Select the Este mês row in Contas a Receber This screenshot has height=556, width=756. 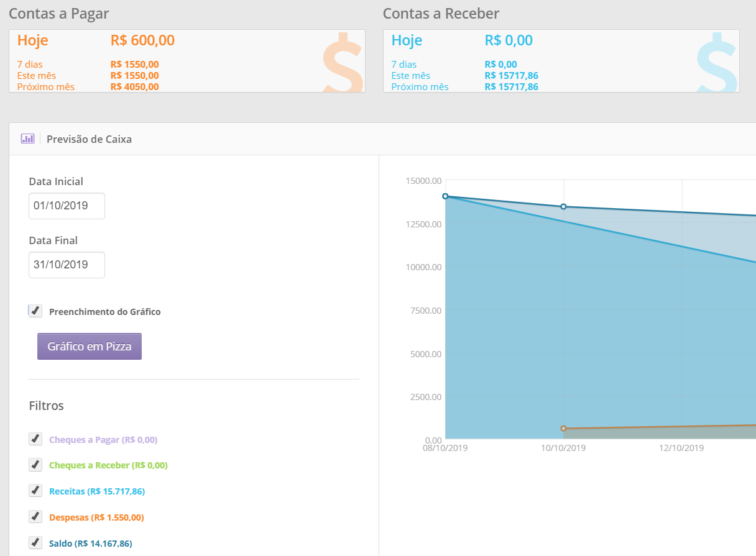pyautogui.click(x=464, y=76)
